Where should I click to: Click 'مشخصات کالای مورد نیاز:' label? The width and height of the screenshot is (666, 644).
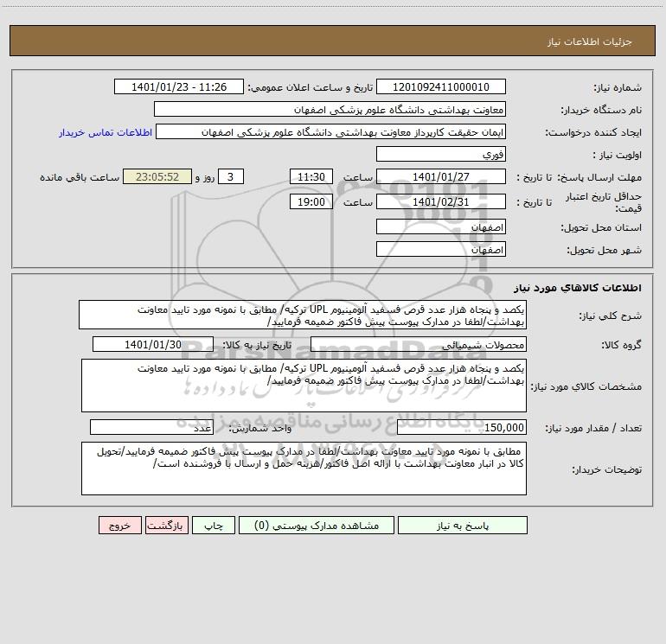(586, 386)
